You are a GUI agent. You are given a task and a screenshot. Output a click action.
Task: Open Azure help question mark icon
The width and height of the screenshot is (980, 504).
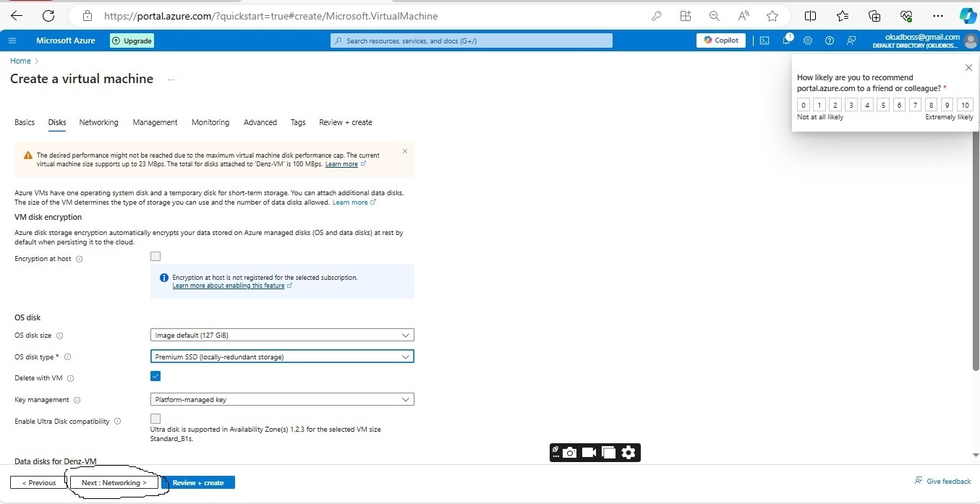tap(830, 40)
